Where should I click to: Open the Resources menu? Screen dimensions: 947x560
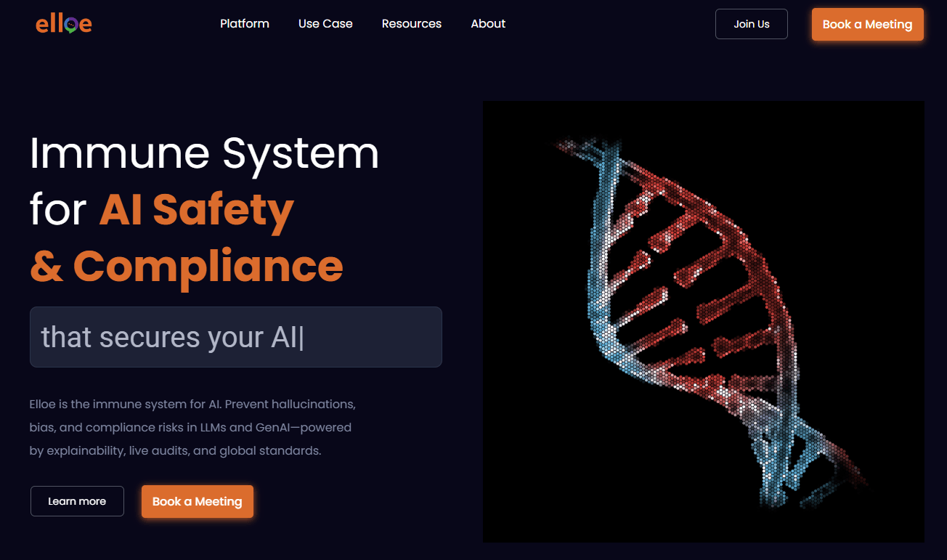pyautogui.click(x=412, y=24)
